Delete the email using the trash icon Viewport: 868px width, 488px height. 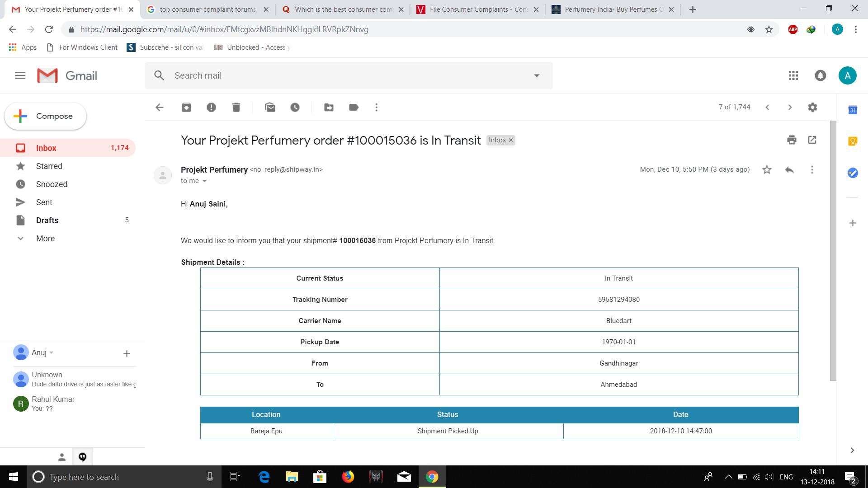click(236, 107)
